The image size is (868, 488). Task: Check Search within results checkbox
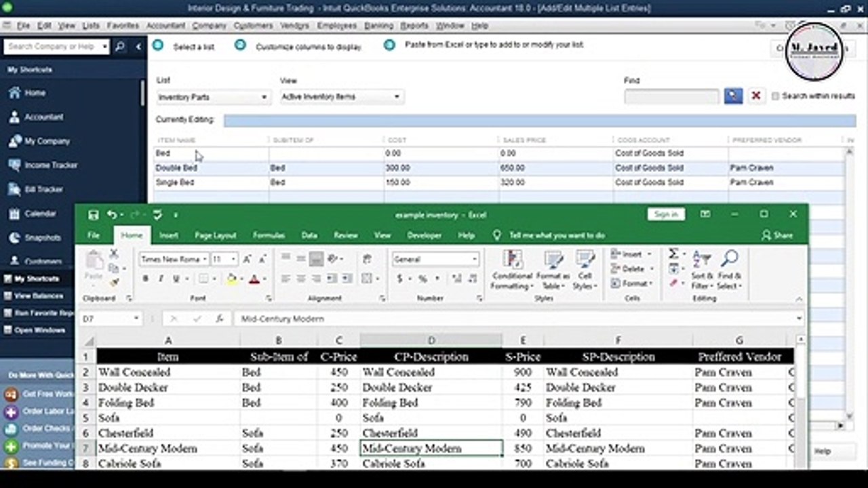pyautogui.click(x=776, y=96)
